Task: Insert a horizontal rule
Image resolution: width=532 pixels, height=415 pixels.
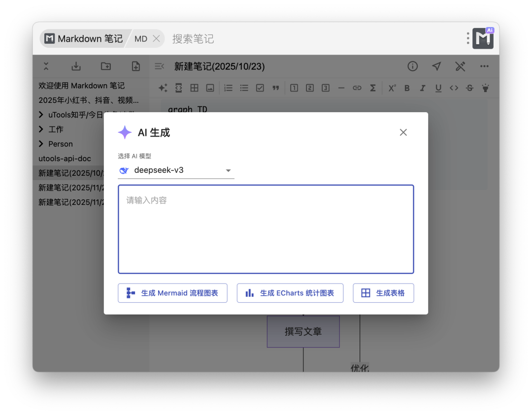Action: (x=341, y=88)
